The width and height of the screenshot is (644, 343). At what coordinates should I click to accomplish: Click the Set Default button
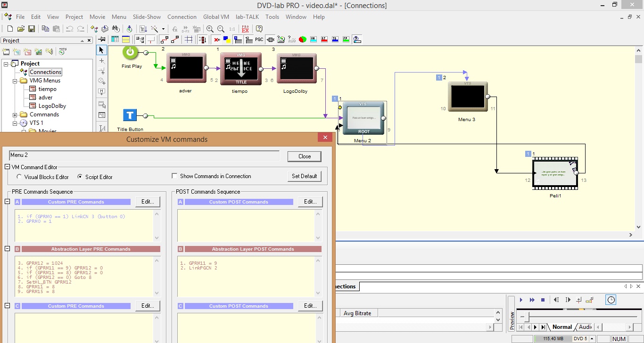click(304, 176)
